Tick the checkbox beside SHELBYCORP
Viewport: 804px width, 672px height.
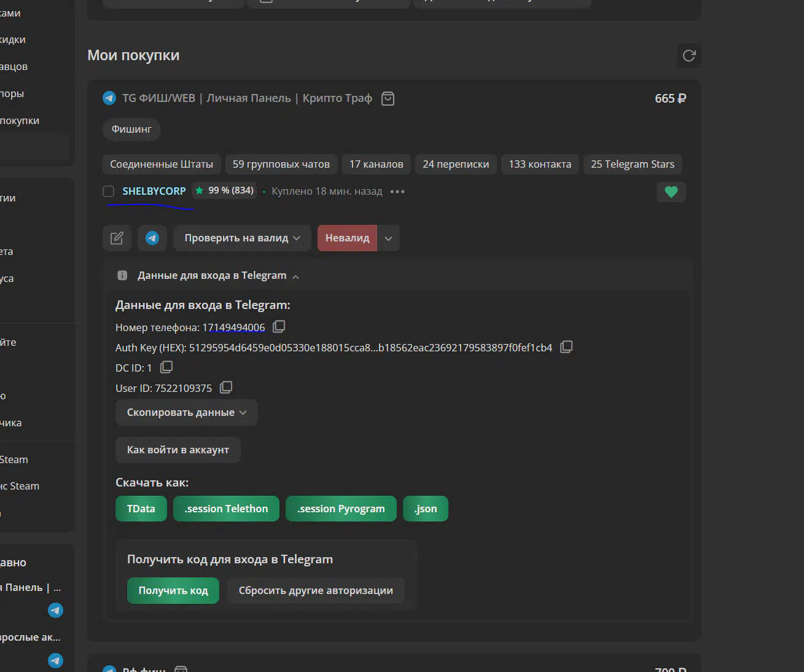tap(109, 191)
